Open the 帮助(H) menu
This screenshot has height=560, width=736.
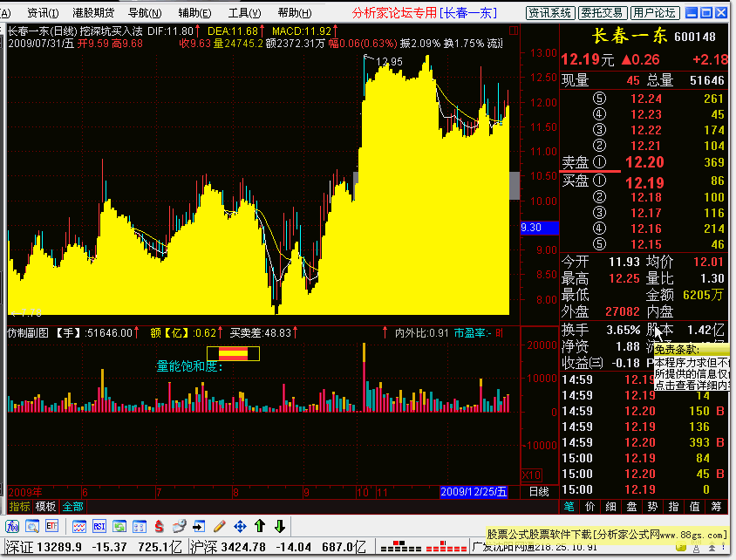click(x=294, y=13)
